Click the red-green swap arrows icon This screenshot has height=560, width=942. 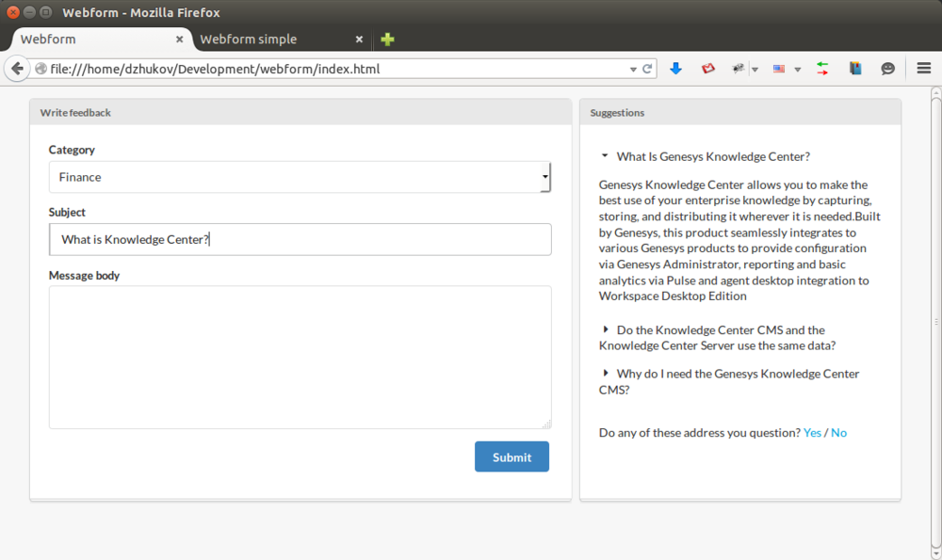click(822, 69)
